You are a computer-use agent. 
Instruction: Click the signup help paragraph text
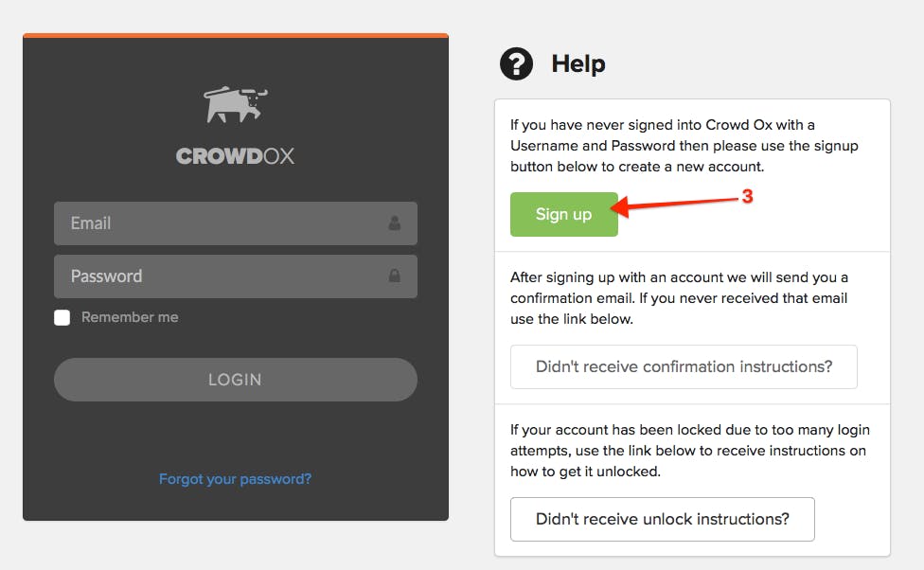(684, 146)
